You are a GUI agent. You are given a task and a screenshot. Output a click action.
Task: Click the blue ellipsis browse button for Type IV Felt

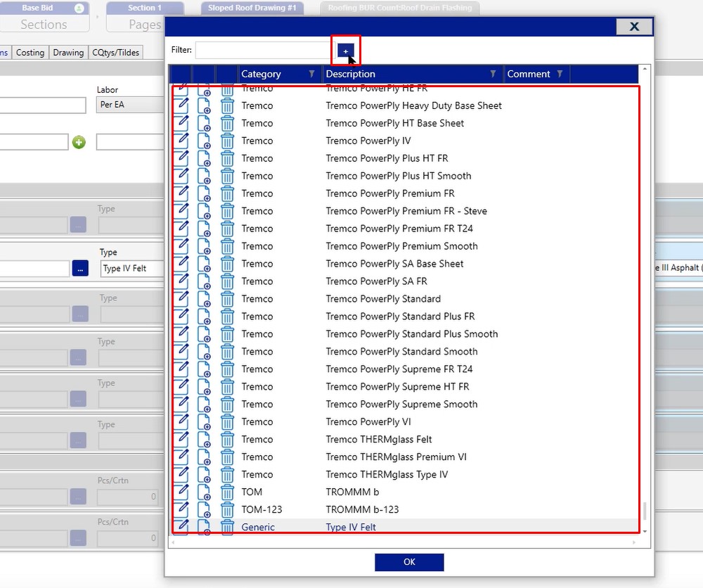coord(80,268)
